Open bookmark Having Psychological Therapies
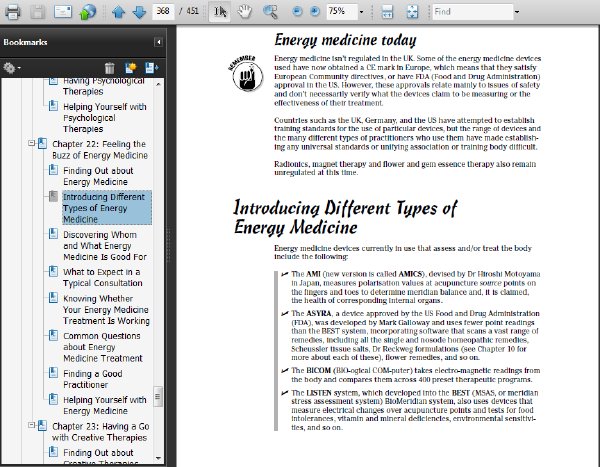This screenshot has height=467, width=600. click(x=103, y=87)
